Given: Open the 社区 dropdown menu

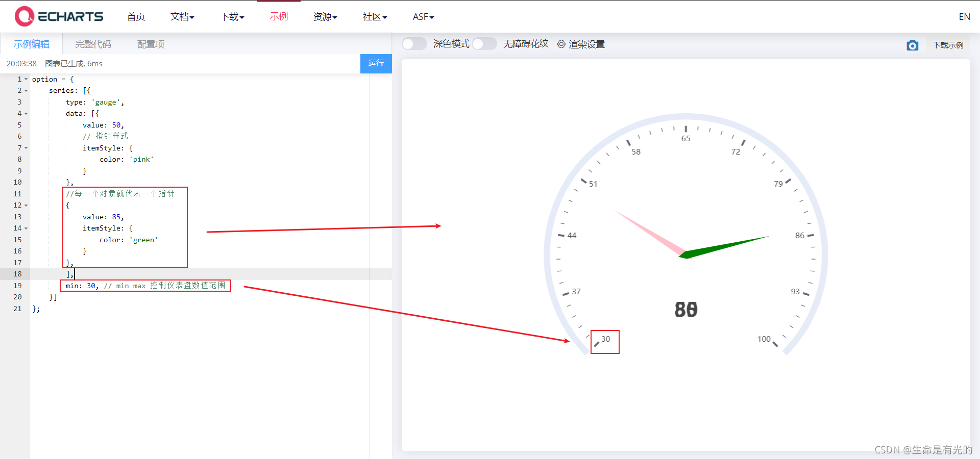Looking at the screenshot, I should point(375,17).
